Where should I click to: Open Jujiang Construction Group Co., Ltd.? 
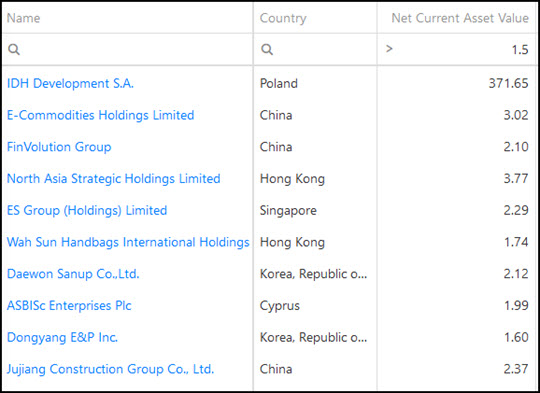click(111, 369)
